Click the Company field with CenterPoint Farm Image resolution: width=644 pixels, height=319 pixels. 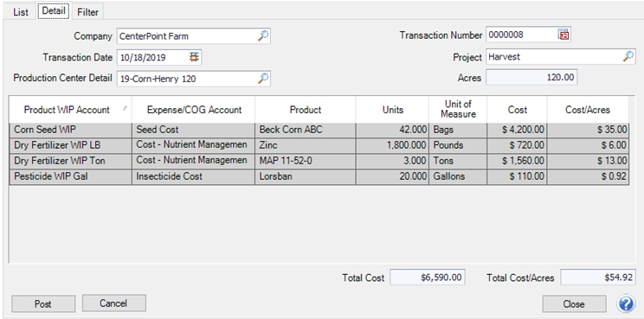tap(193, 36)
